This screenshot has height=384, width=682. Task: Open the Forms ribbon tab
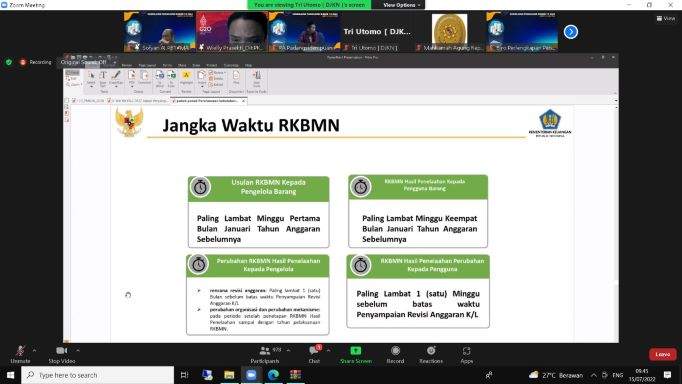coord(167,65)
